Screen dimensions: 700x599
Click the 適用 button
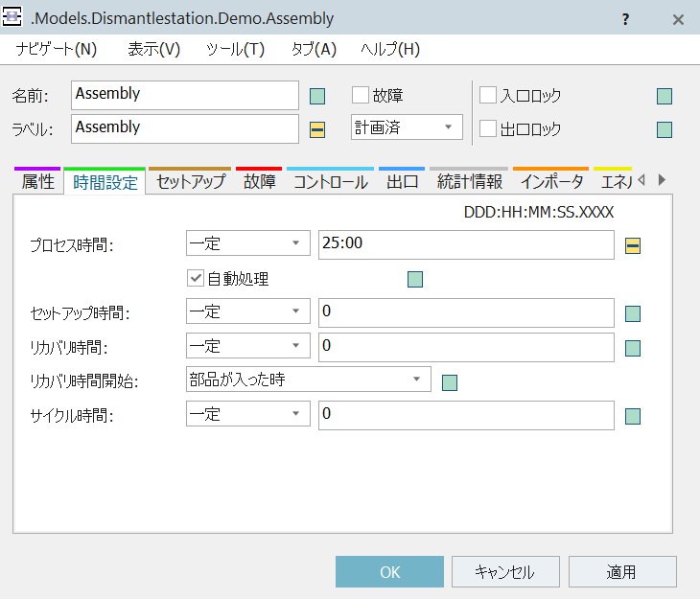(622, 572)
